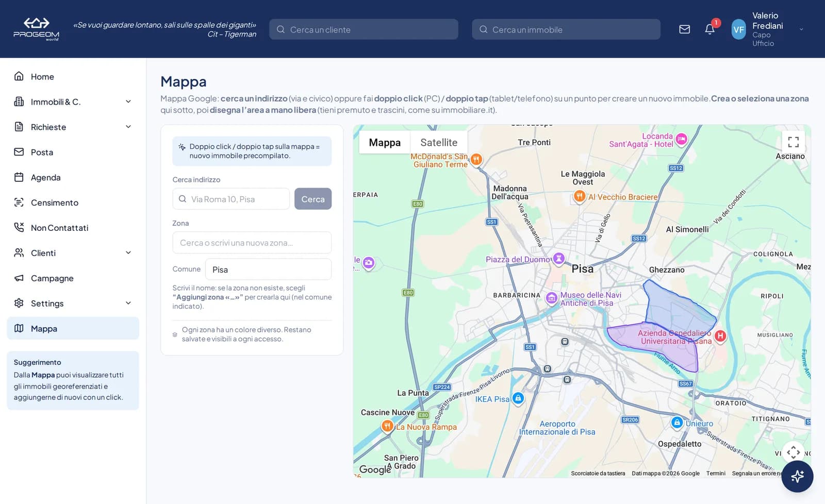Switch map to Satellite view
This screenshot has width=825, height=504.
tap(439, 142)
